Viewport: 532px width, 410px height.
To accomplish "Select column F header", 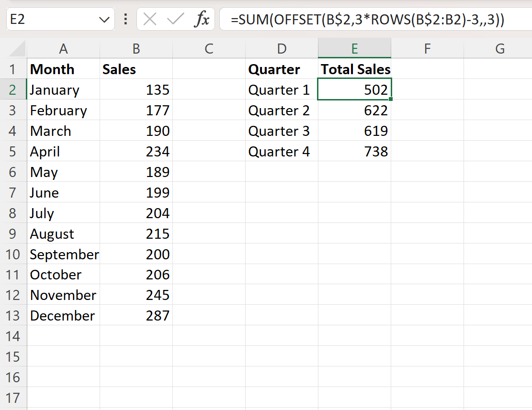I will tap(427, 49).
